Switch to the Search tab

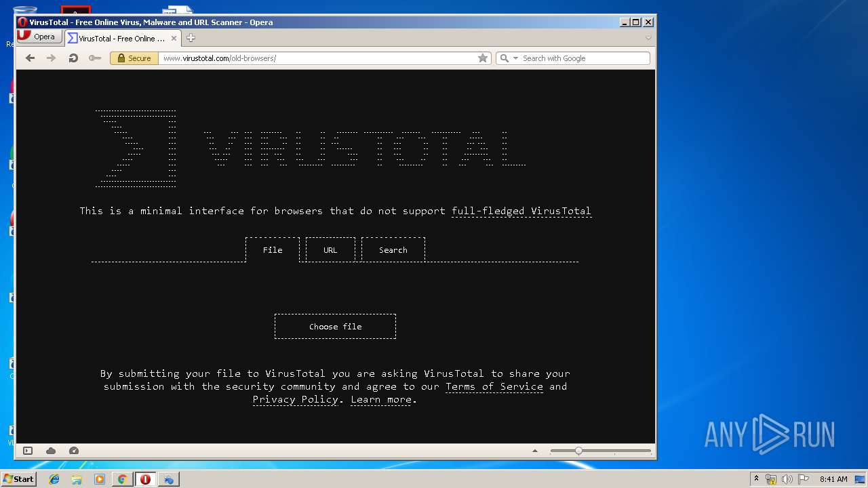click(x=393, y=249)
